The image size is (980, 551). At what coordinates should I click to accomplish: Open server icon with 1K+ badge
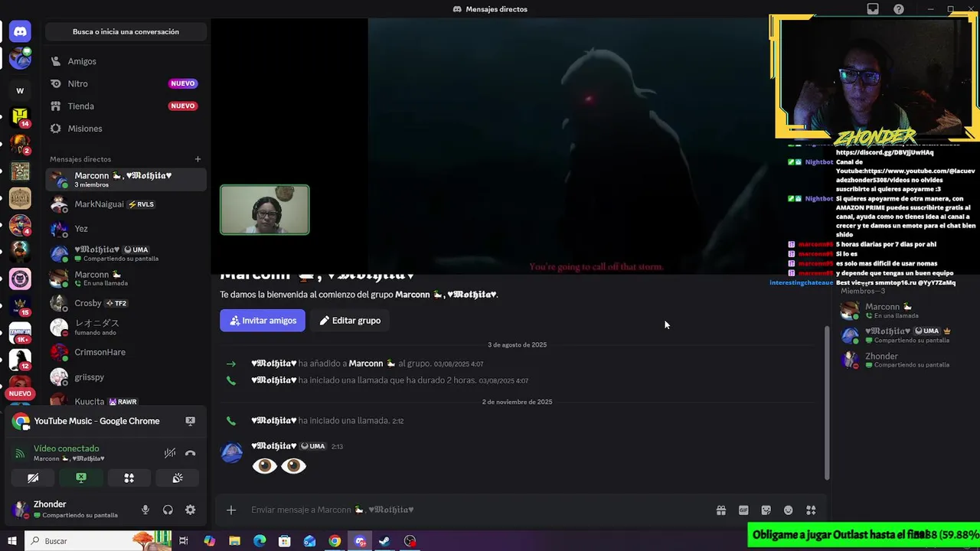[20, 333]
